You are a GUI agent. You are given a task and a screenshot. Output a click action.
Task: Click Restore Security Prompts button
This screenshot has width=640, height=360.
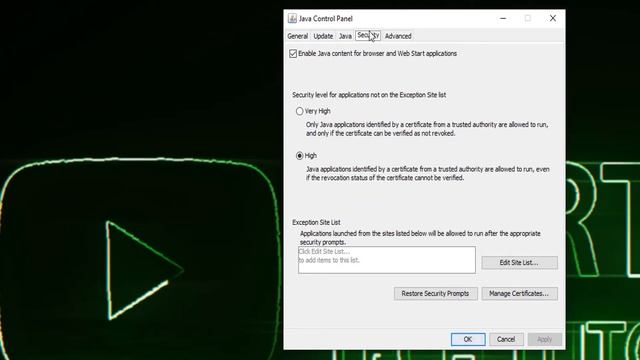coord(436,293)
